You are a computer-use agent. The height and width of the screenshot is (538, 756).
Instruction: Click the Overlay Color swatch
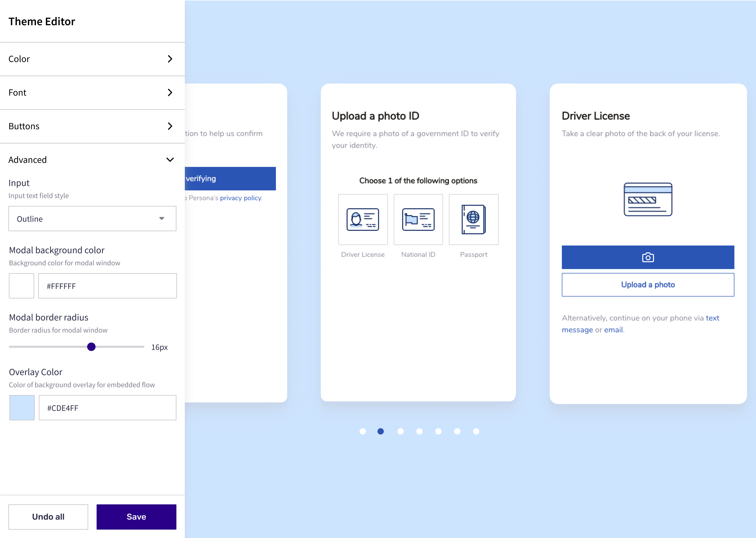[22, 407]
